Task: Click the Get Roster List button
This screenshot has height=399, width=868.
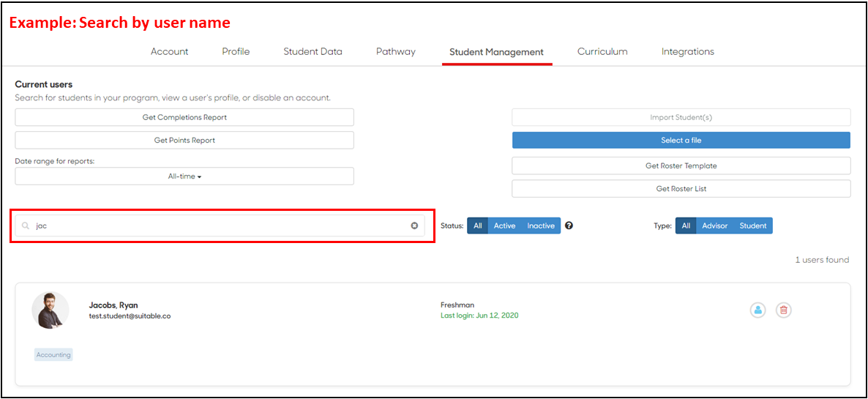Action: pyautogui.click(x=681, y=188)
